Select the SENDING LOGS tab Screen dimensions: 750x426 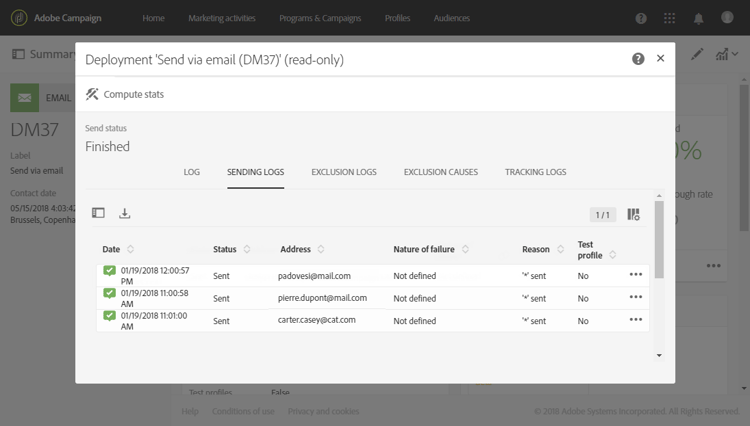255,172
